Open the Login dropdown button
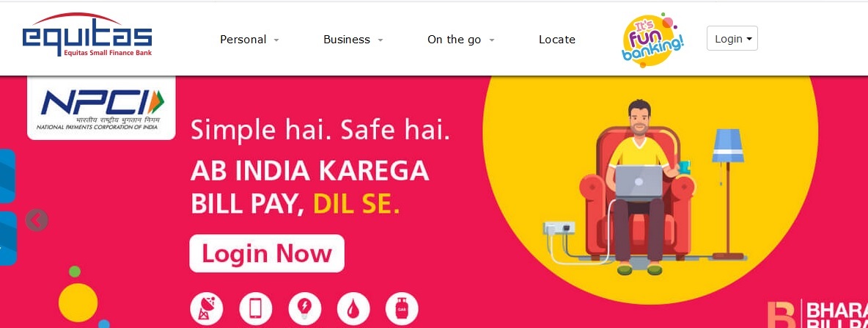Image resolution: width=868 pixels, height=328 pixels. coord(732,39)
